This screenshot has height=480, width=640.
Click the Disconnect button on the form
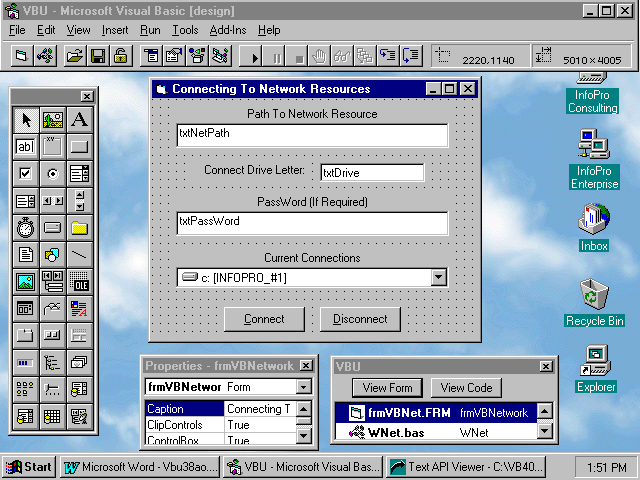tap(360, 319)
